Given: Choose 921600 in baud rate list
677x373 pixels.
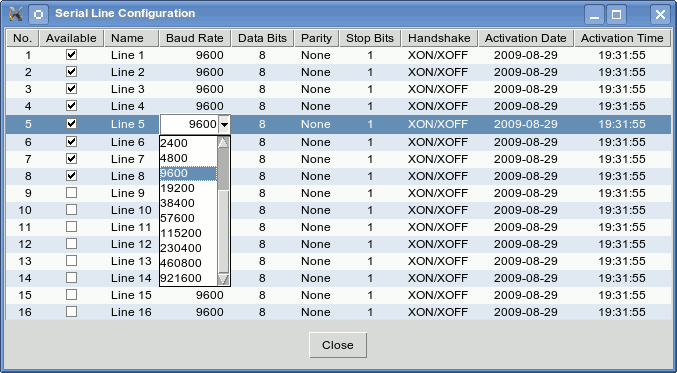Looking at the screenshot, I should [x=188, y=278].
